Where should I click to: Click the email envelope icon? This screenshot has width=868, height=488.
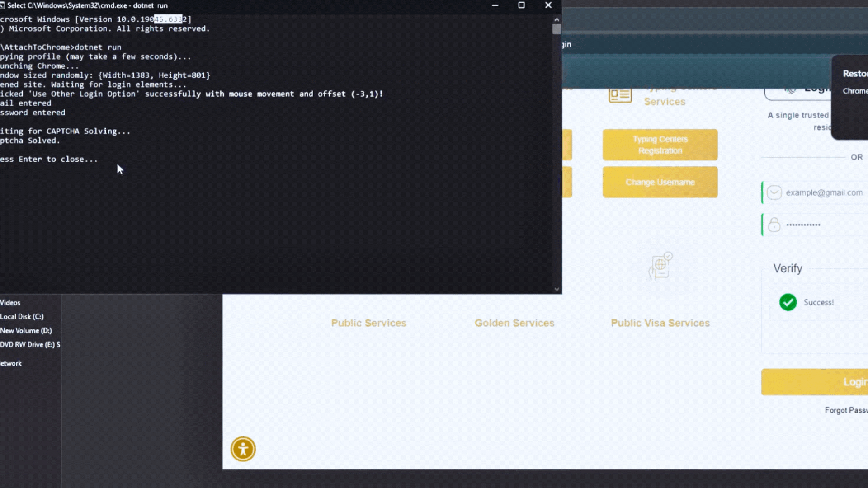[x=774, y=192]
